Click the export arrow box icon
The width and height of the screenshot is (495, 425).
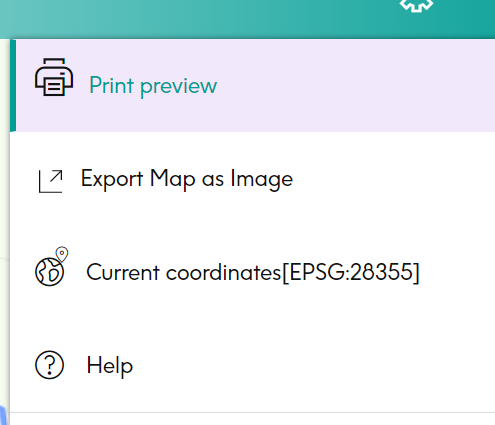(x=51, y=181)
